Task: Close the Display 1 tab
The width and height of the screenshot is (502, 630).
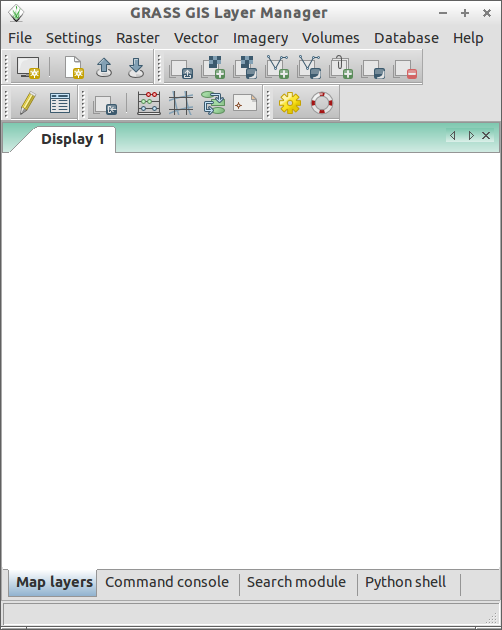Action: pyautogui.click(x=486, y=136)
